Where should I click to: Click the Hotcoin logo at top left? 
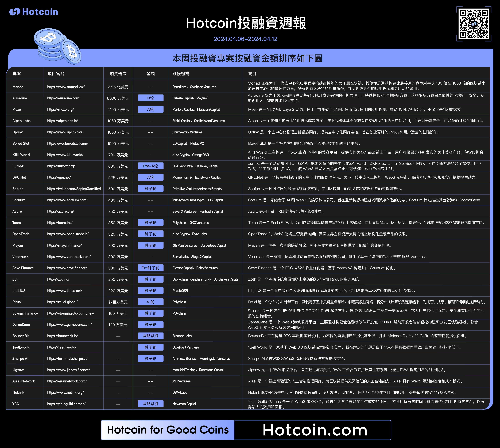(x=34, y=12)
